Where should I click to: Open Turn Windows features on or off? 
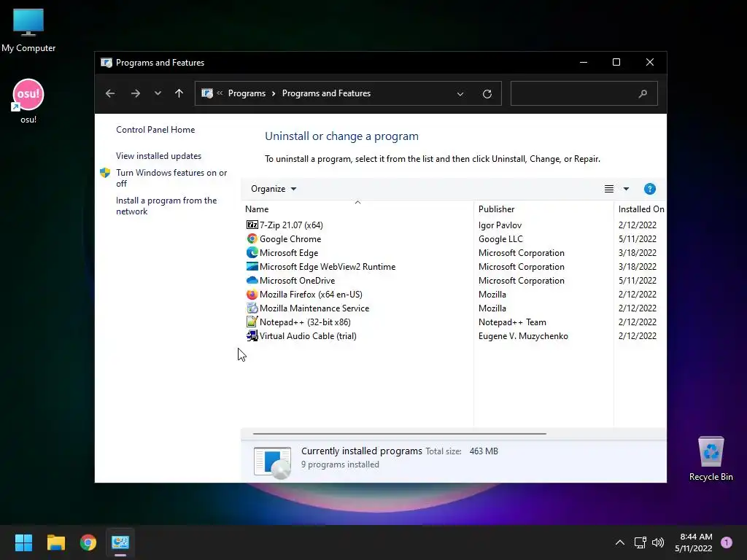(171, 178)
